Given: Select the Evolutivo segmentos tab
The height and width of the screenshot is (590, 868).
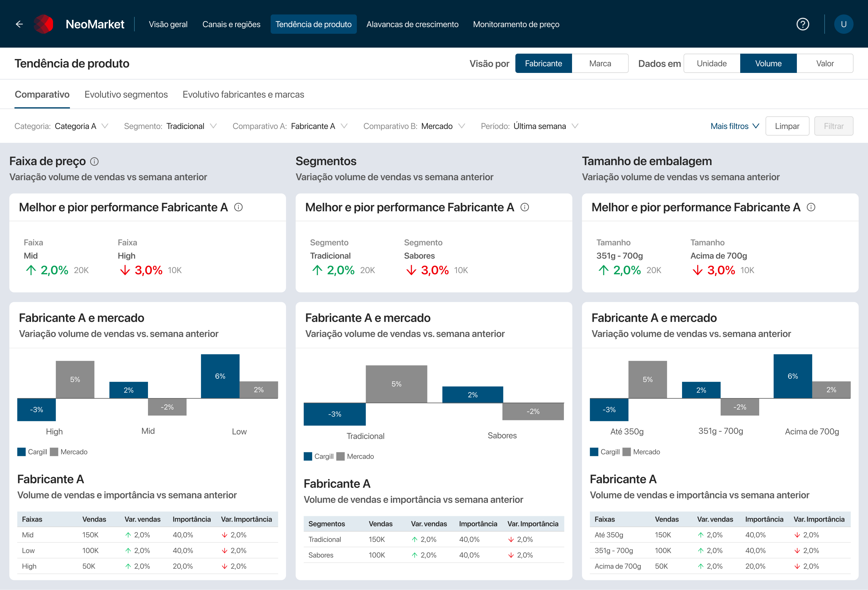Looking at the screenshot, I should click(126, 95).
